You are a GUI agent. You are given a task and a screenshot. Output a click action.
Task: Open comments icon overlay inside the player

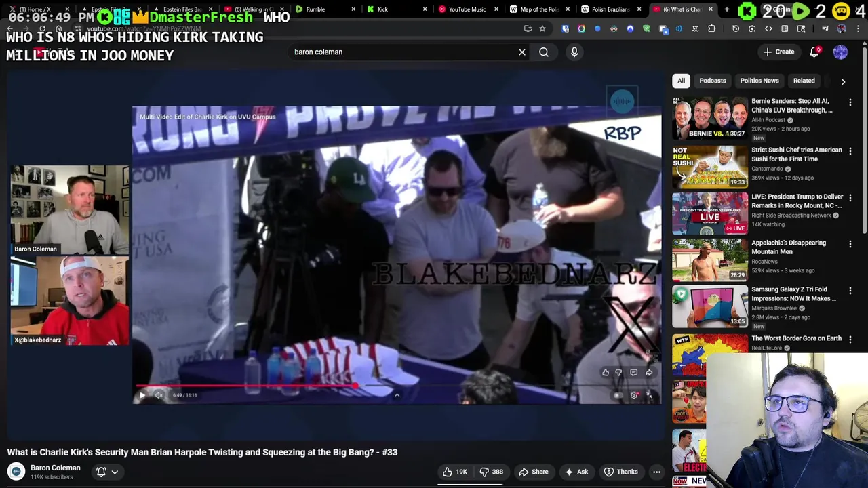click(x=633, y=372)
